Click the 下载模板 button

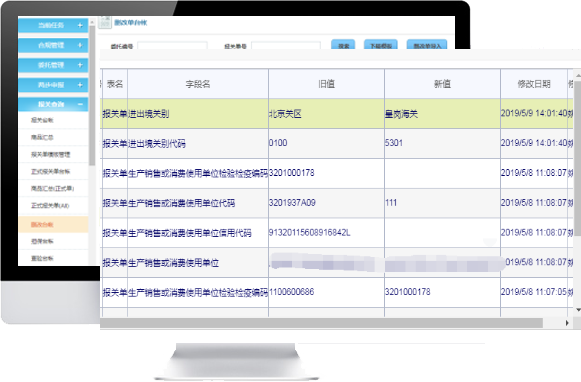coord(381,45)
